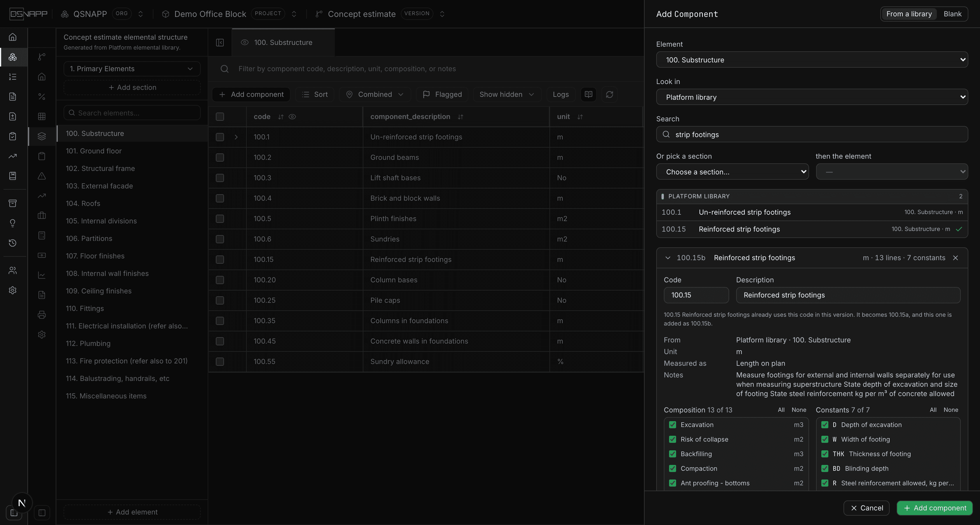Sort by unit column arrows
This screenshot has height=525, width=980.
tap(580, 117)
